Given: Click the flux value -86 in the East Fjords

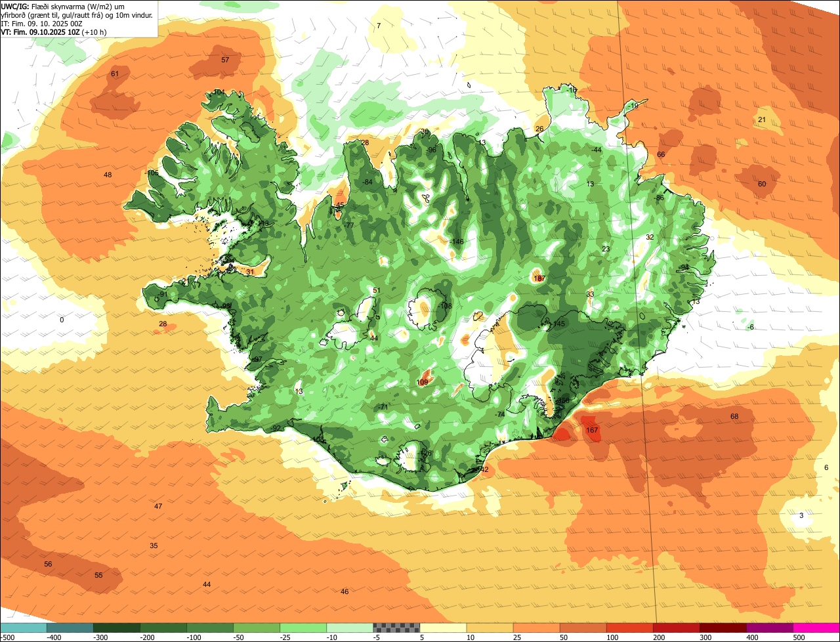Looking at the screenshot, I should [658, 198].
